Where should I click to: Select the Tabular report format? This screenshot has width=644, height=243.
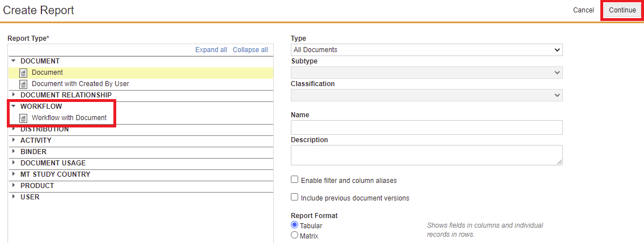tap(294, 225)
